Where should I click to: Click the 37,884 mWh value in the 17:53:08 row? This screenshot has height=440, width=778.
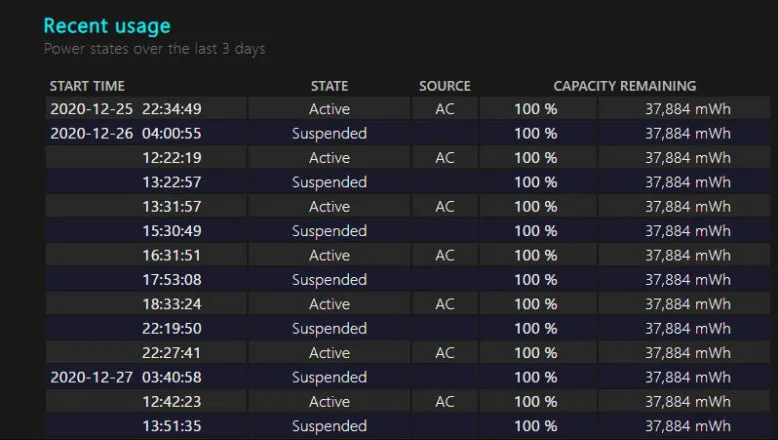pyautogui.click(x=687, y=280)
